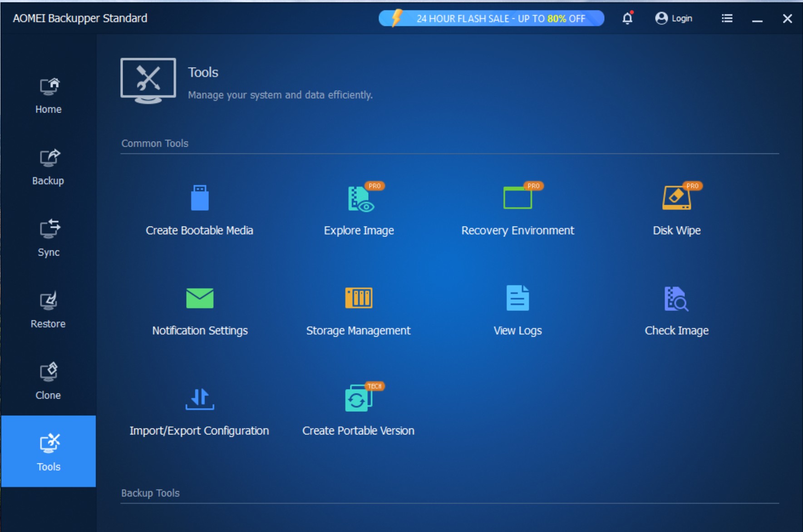This screenshot has height=532, width=803.
Task: Open the Import/Export Configuration icon
Action: (200, 399)
